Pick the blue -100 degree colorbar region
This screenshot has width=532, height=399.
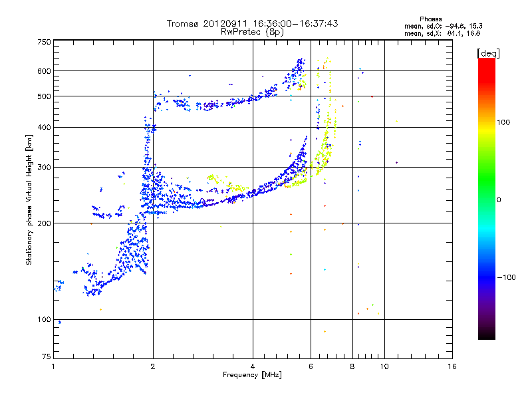point(487,277)
